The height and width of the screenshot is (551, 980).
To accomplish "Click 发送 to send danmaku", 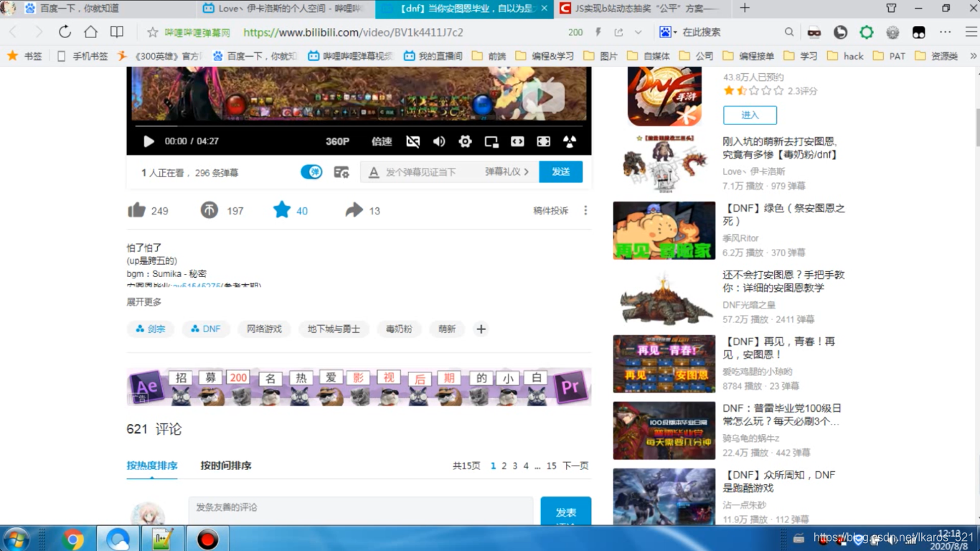I will (561, 171).
